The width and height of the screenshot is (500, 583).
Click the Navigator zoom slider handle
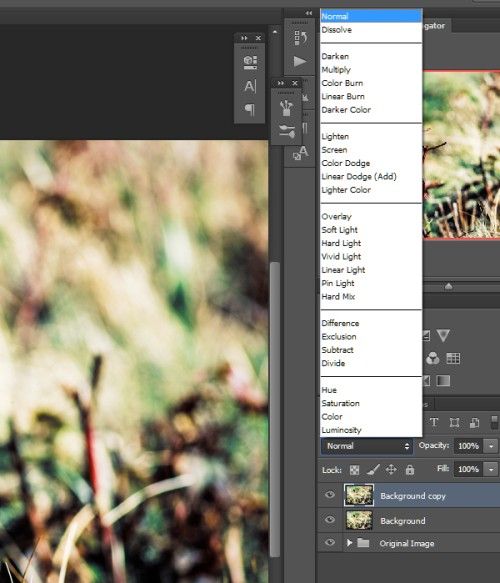449,286
